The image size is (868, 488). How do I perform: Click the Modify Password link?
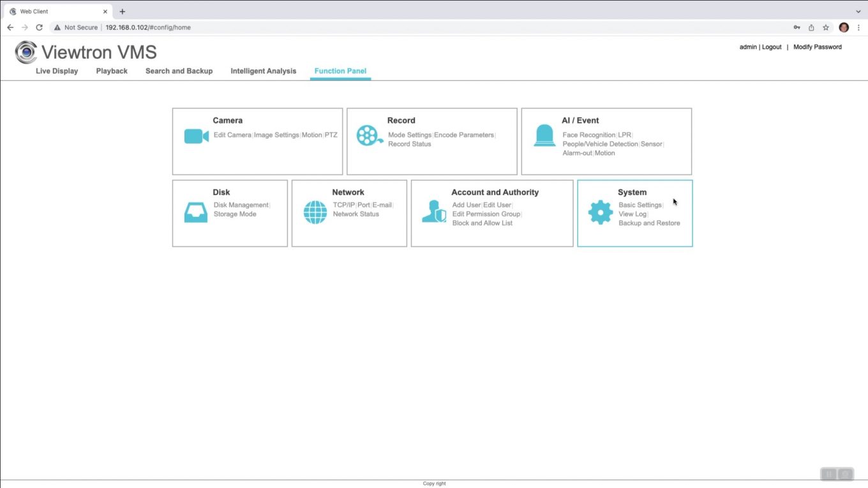pos(817,47)
